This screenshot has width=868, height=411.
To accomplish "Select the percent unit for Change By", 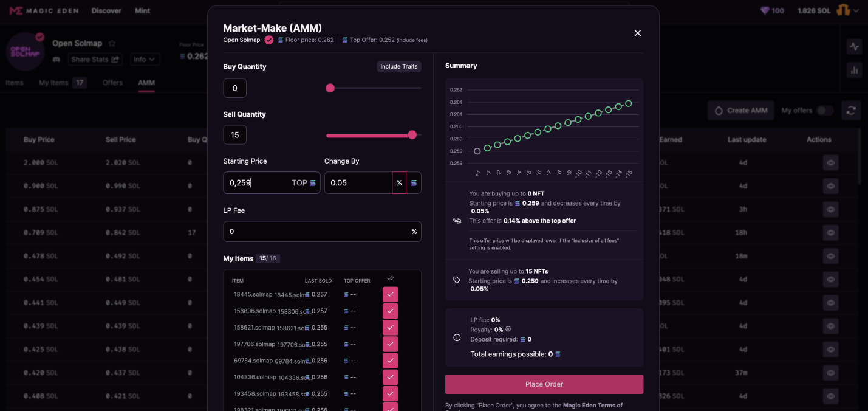I will tap(399, 183).
